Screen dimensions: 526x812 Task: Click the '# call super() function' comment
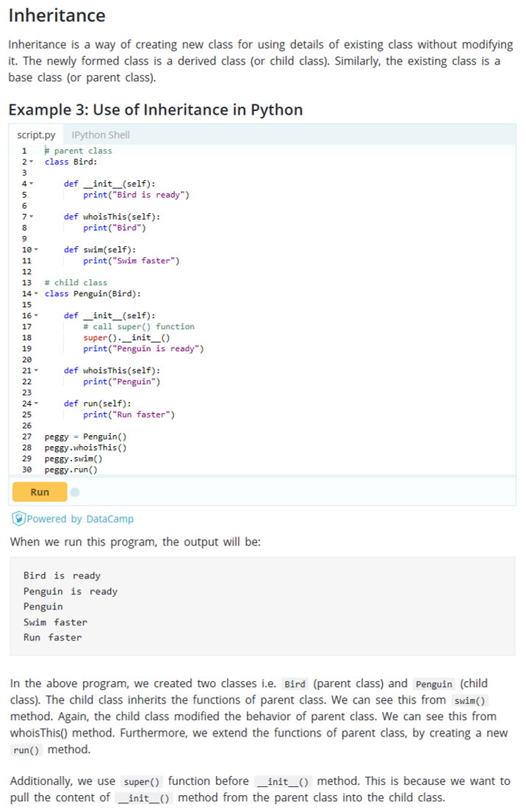tap(139, 327)
